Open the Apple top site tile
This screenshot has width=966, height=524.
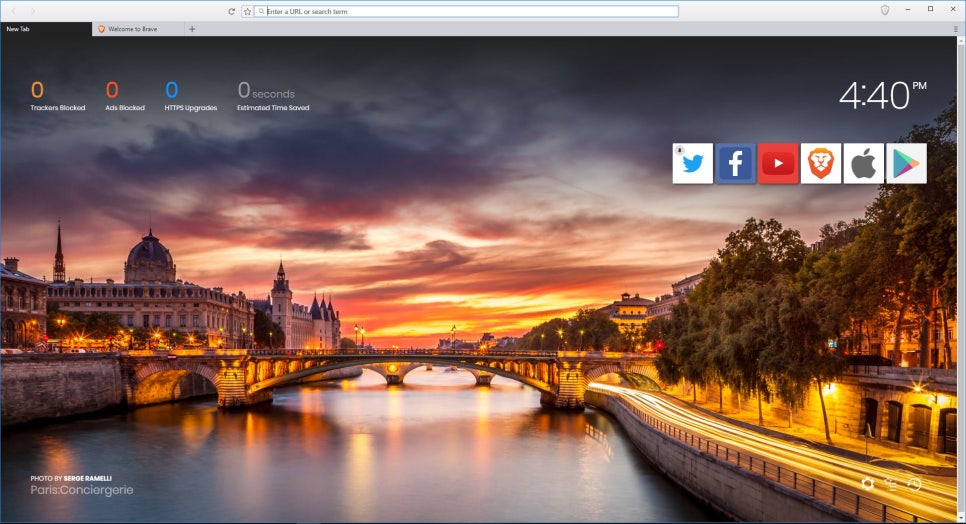click(863, 163)
